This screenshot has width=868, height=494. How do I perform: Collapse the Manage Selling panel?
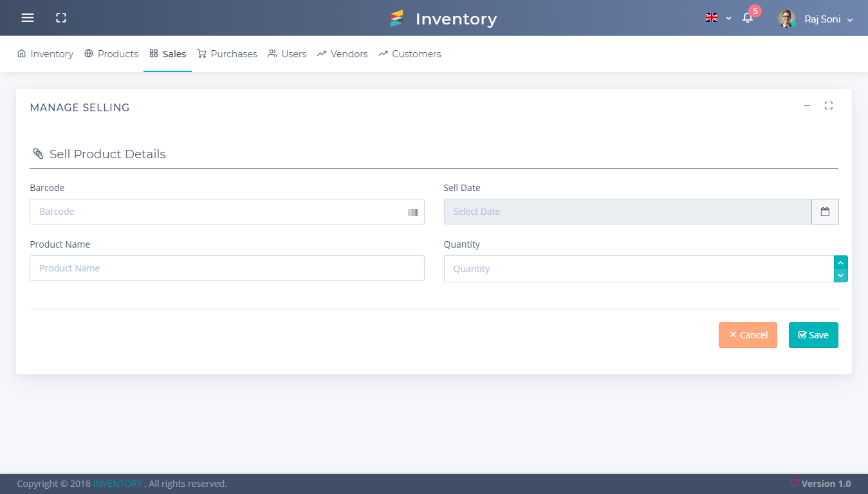pyautogui.click(x=807, y=105)
